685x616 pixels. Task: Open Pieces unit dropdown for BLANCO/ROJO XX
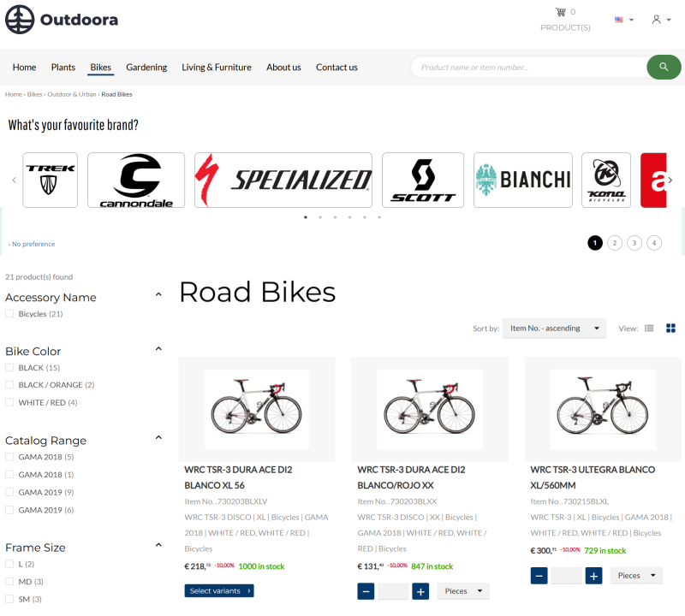coord(463,591)
